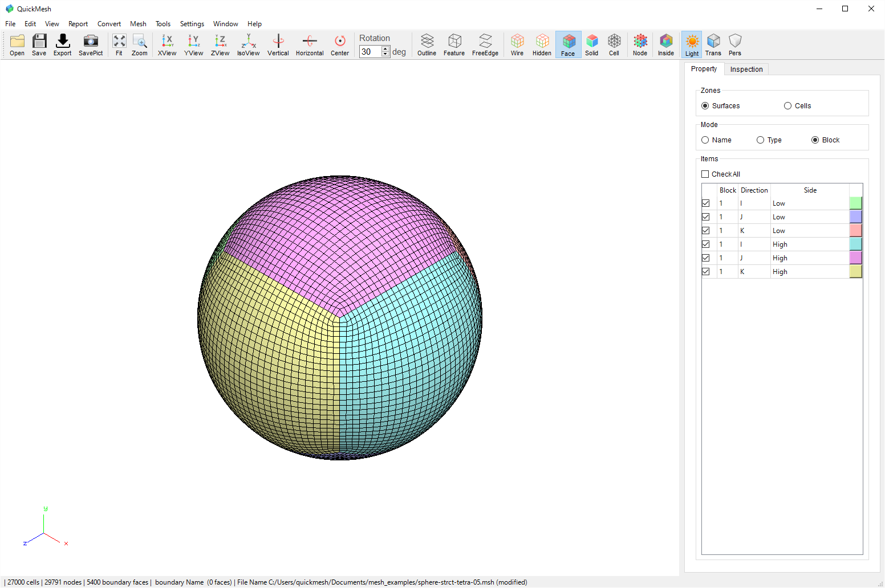Open the Convert menu
885x588 pixels.
109,24
